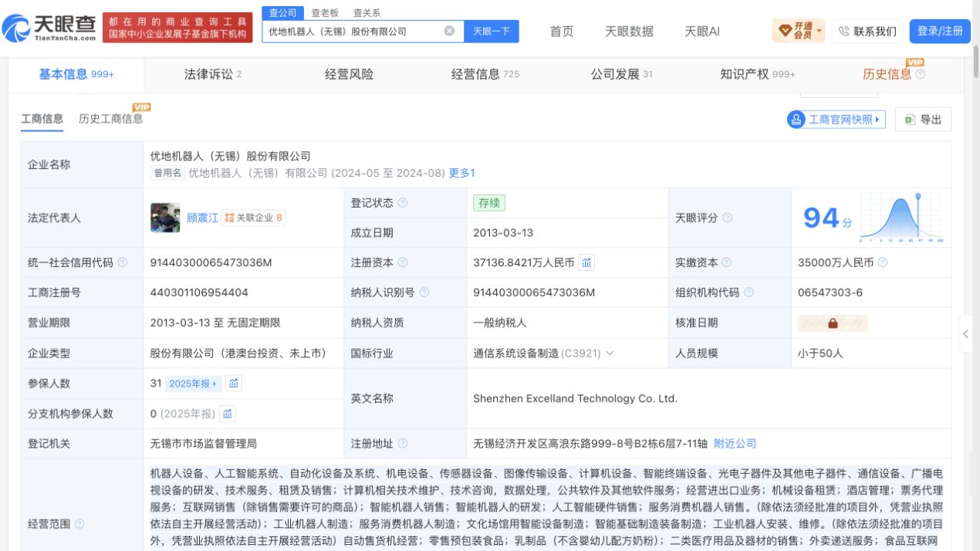Select the 历史工商信息 sub-tab
Image resolution: width=980 pixels, height=551 pixels.
(x=110, y=119)
